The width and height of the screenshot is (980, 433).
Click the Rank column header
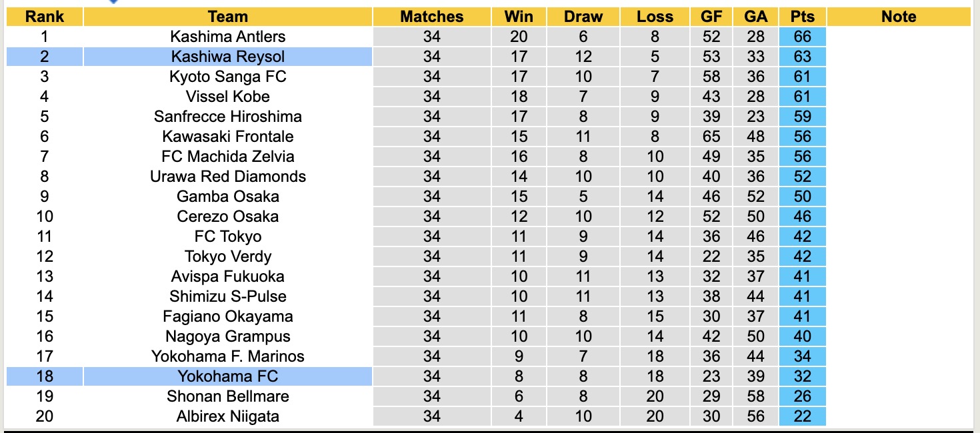click(x=44, y=17)
